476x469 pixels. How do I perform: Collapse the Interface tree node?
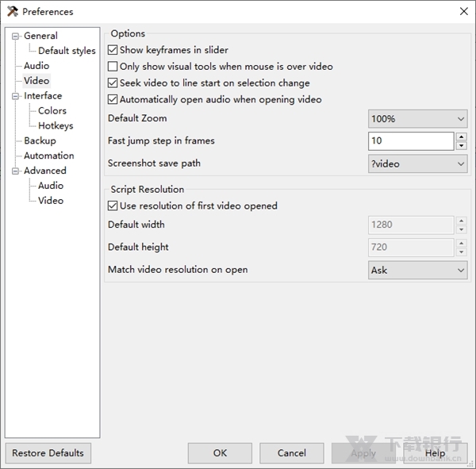point(15,96)
